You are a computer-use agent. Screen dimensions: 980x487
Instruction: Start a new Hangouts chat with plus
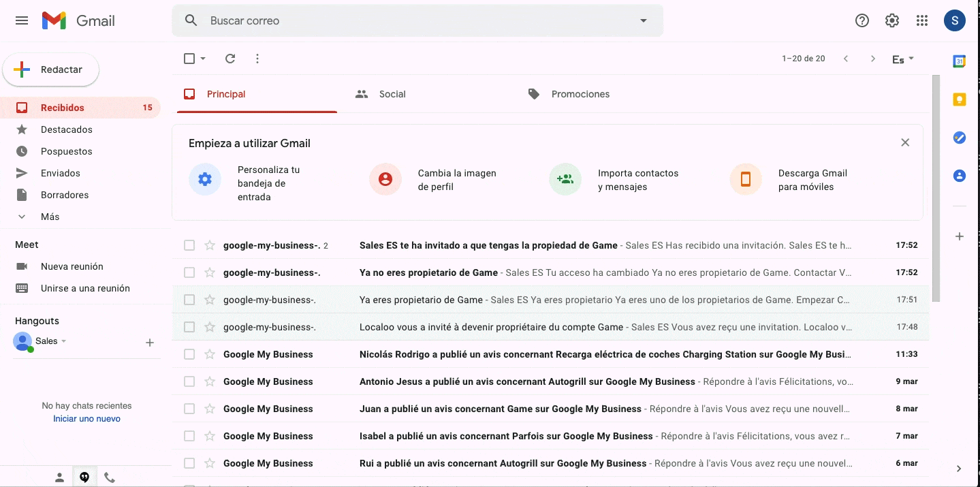pos(150,343)
